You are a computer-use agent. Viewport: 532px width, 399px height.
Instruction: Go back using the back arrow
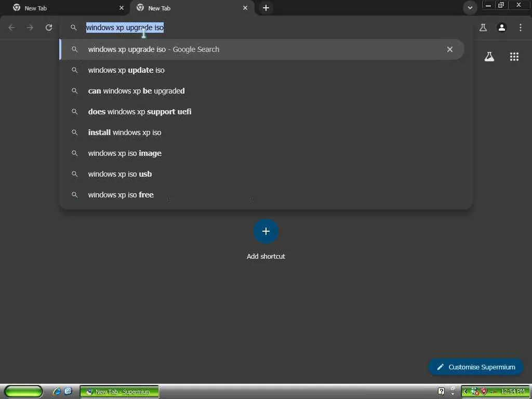click(x=11, y=28)
